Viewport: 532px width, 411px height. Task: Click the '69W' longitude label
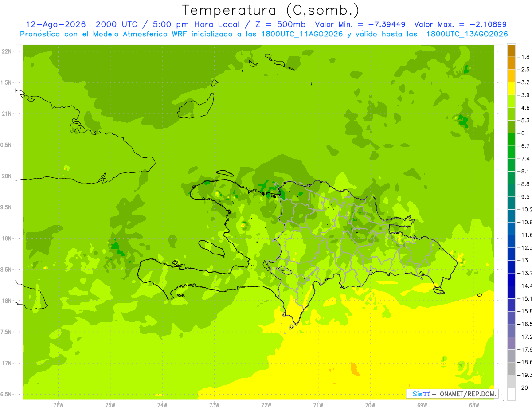[422, 405]
